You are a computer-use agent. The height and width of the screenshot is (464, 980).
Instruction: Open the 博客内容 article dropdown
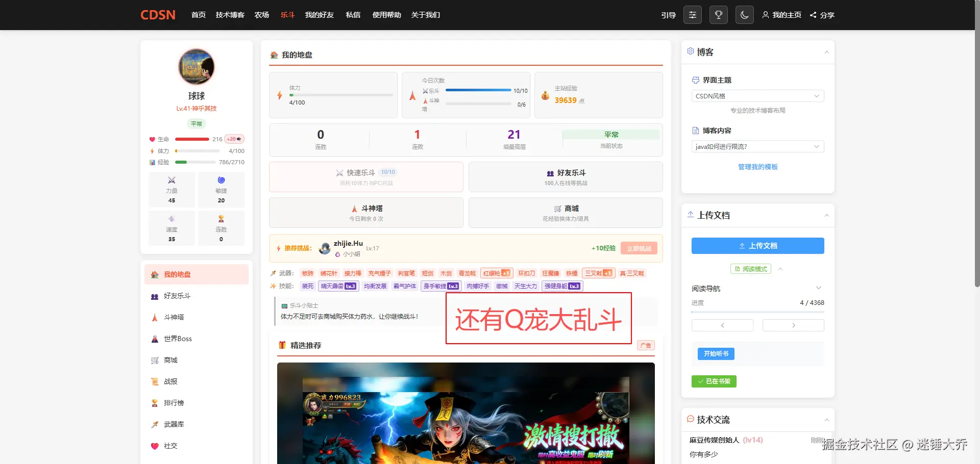(758, 146)
